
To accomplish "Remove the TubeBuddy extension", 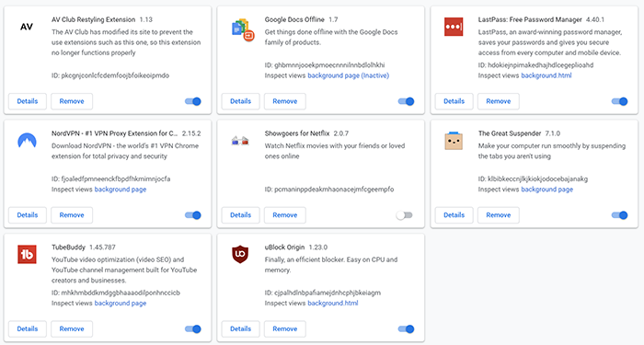I will coord(72,329).
